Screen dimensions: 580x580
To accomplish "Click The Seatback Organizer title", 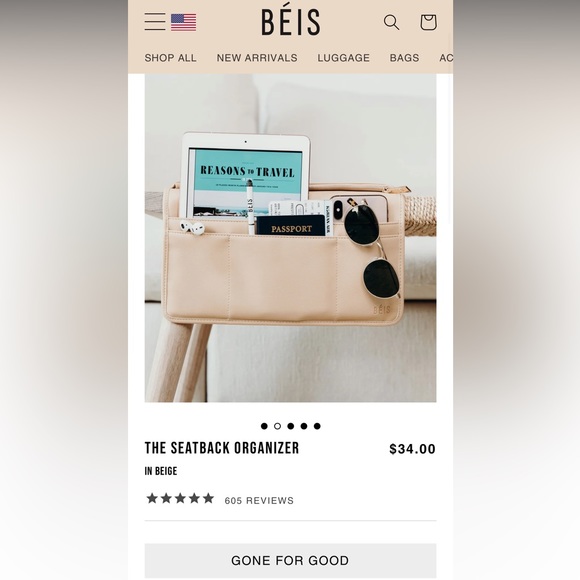I will click(222, 448).
